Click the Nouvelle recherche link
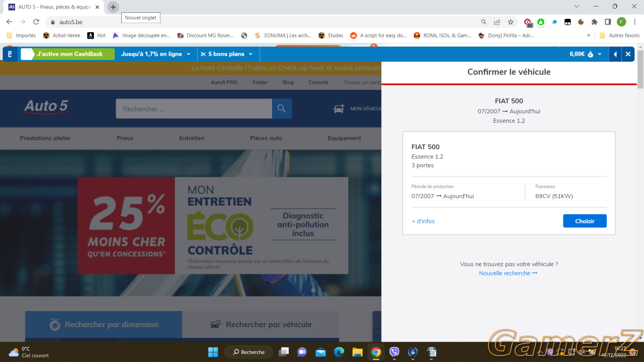Screen dimensions: 644x362 508,273
